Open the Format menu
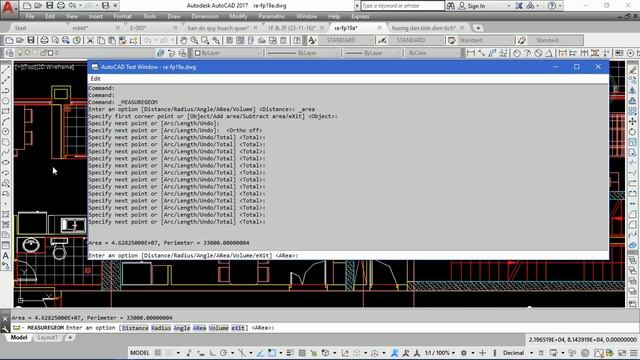Viewport: 640px width, 360px height. click(122, 17)
